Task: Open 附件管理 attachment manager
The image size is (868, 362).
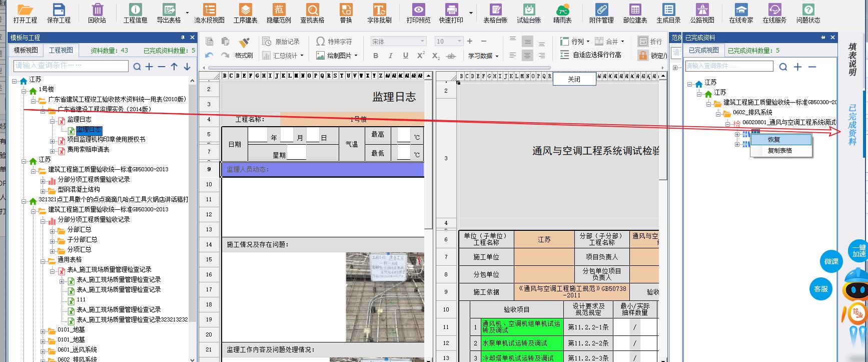Action: (x=601, y=14)
